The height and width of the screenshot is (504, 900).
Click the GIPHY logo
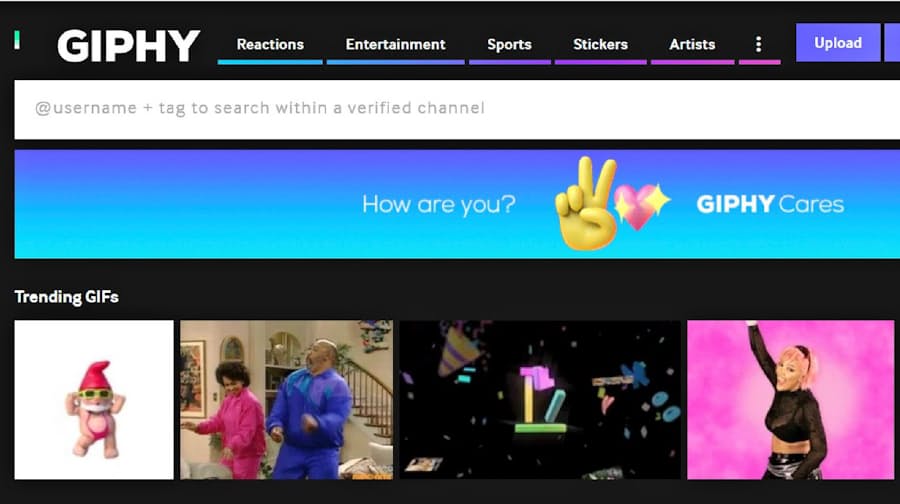click(x=128, y=45)
